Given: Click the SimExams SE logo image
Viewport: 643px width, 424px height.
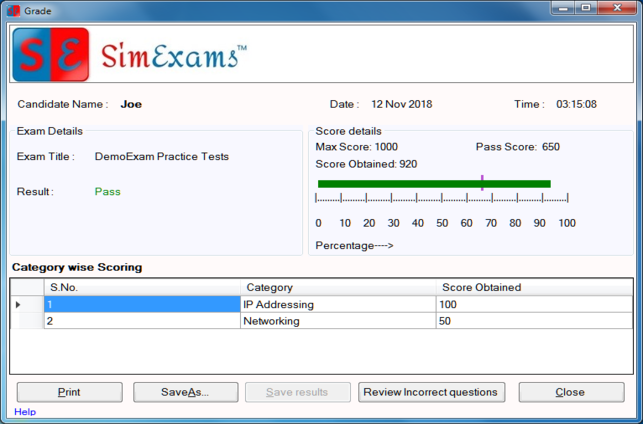Looking at the screenshot, I should coord(51,55).
